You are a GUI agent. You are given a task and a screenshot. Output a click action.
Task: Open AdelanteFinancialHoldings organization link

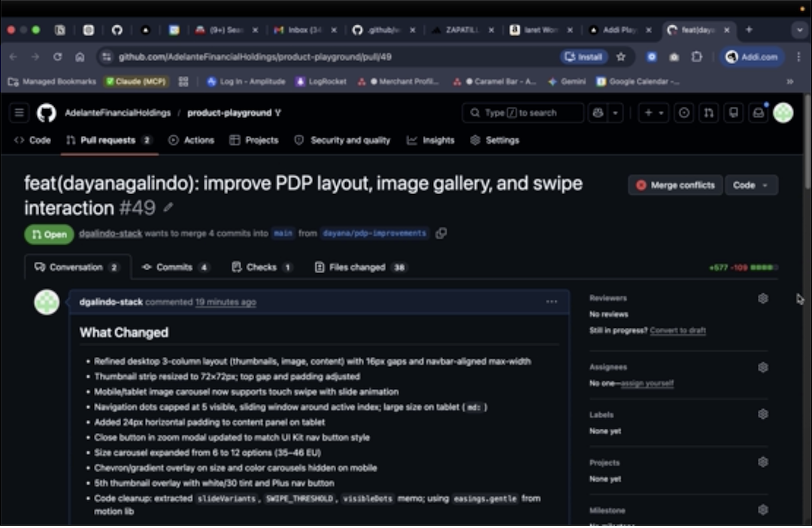[117, 113]
